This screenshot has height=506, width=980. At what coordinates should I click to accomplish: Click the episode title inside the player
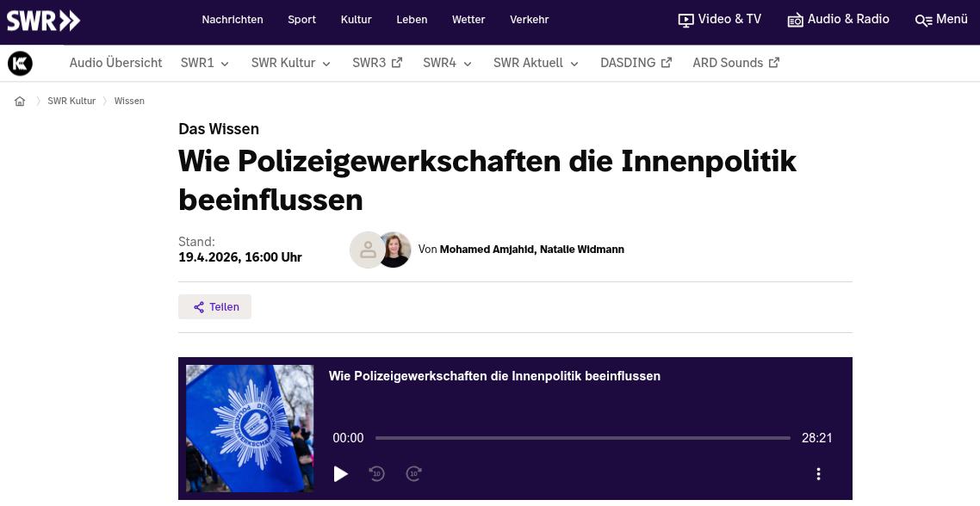[494, 376]
